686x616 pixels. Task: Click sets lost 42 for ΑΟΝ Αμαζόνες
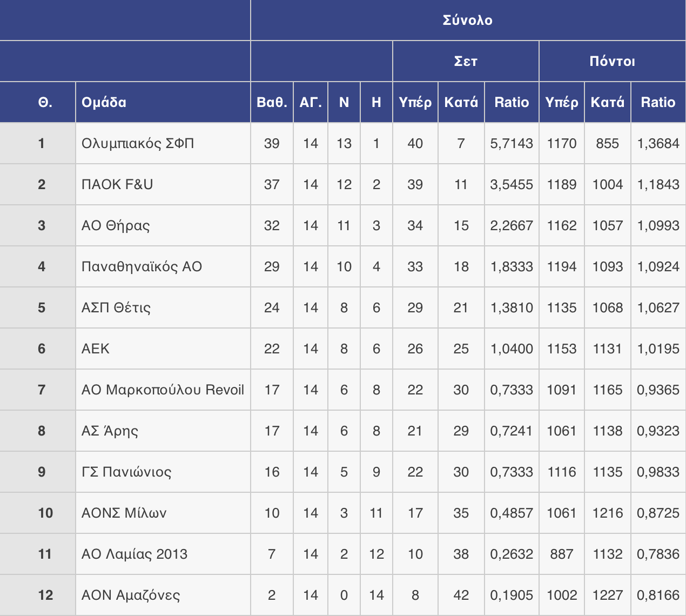461,595
